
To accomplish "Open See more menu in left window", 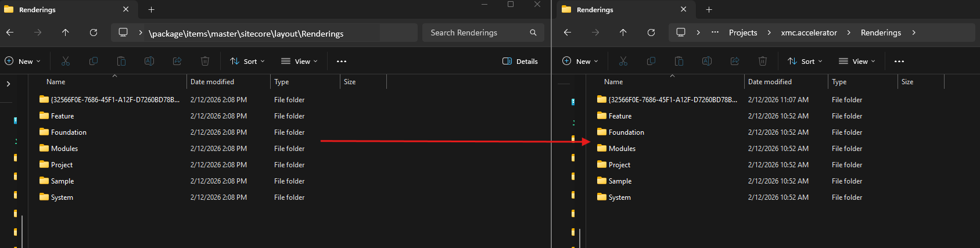I will coord(342,61).
